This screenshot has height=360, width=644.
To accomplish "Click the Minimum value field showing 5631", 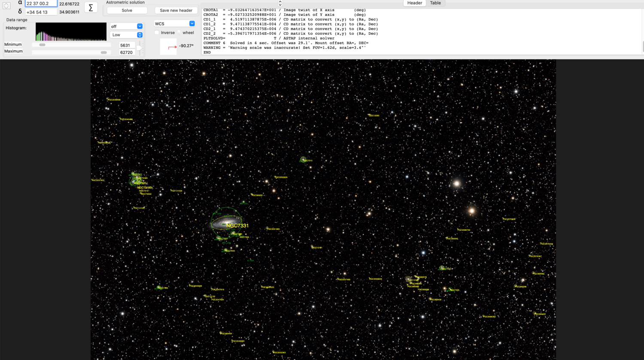I will 127,45.
